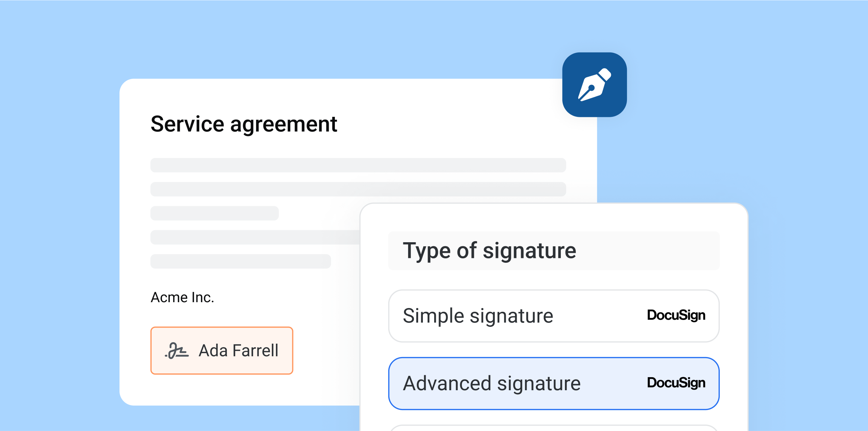The width and height of the screenshot is (868, 431).
Task: Click the DocuSign logo on Simple signature
Action: click(676, 315)
